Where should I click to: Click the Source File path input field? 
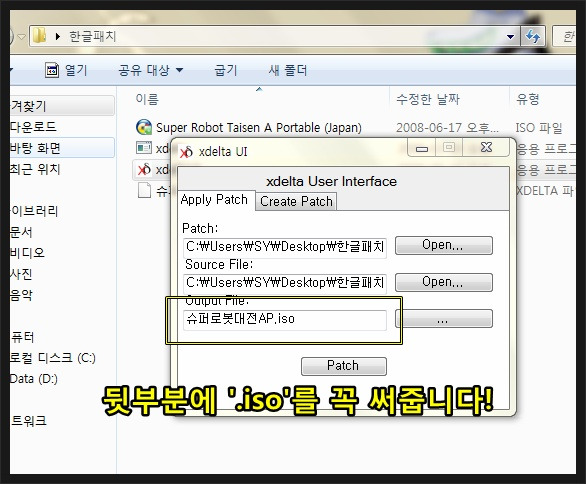click(x=285, y=283)
